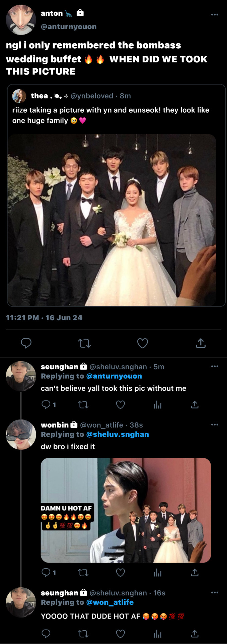Like anton's main tweet
Screen dimensions: 227x644
tap(143, 343)
